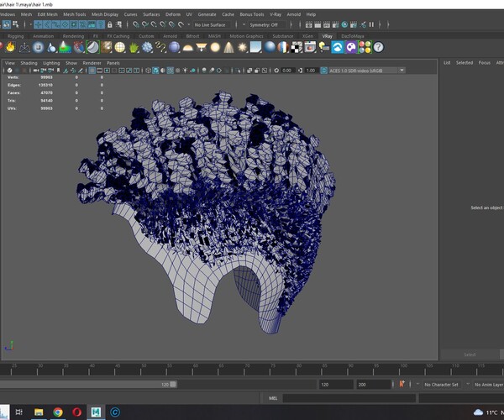Toggle viewport resolution gate icon
Viewport: 504px width, 420px height.
click(x=107, y=71)
